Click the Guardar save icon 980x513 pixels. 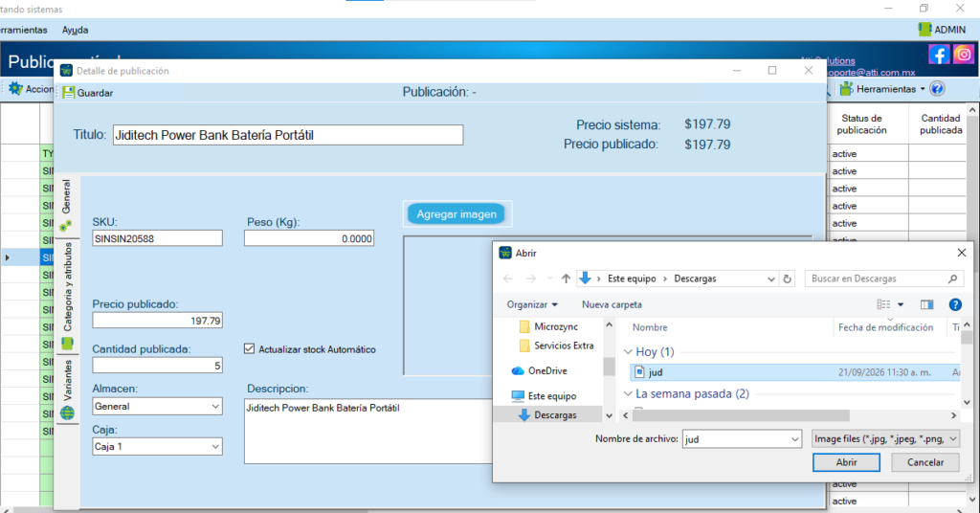pos(68,93)
